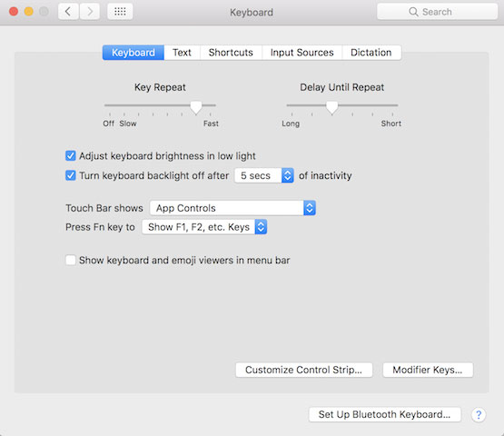Viewport: 504px width, 436px height.
Task: Disable adjust keyboard brightness in low light
Action: coord(71,156)
